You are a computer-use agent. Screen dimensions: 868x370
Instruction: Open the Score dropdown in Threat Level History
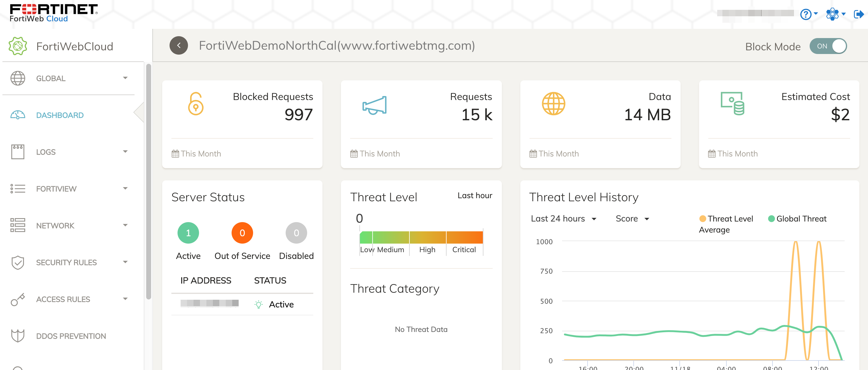[632, 219]
